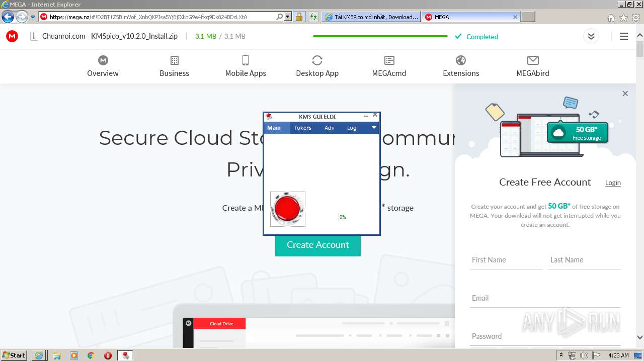The width and height of the screenshot is (644, 362).
Task: Close the Create Free Account panel
Action: 625,94
